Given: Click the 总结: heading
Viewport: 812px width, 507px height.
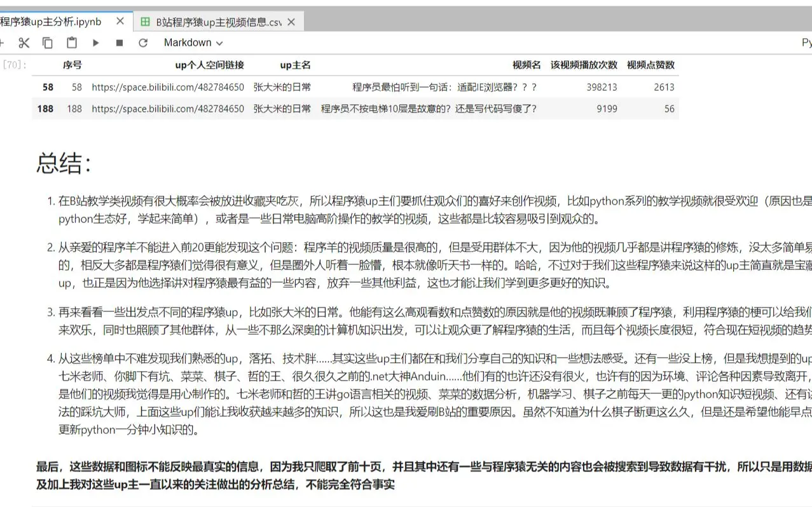Looking at the screenshot, I should click(x=64, y=163).
